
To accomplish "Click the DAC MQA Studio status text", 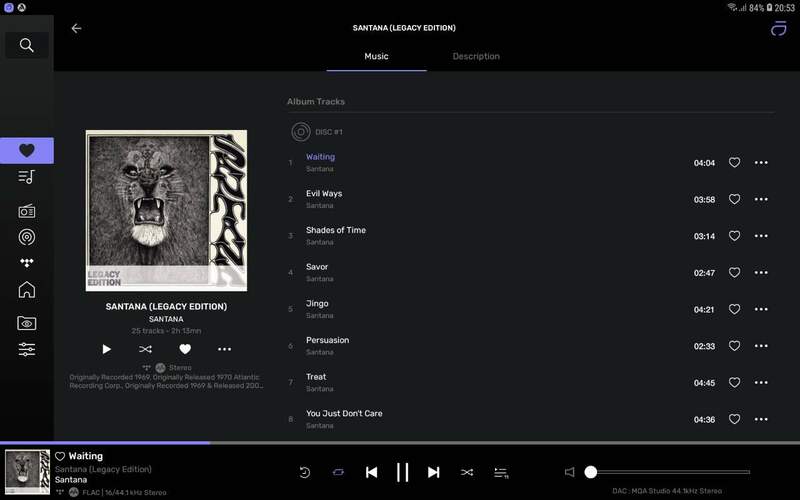I will click(x=667, y=491).
